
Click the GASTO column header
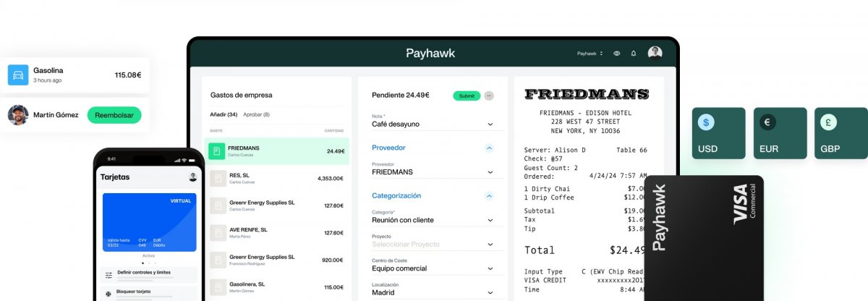216,130
